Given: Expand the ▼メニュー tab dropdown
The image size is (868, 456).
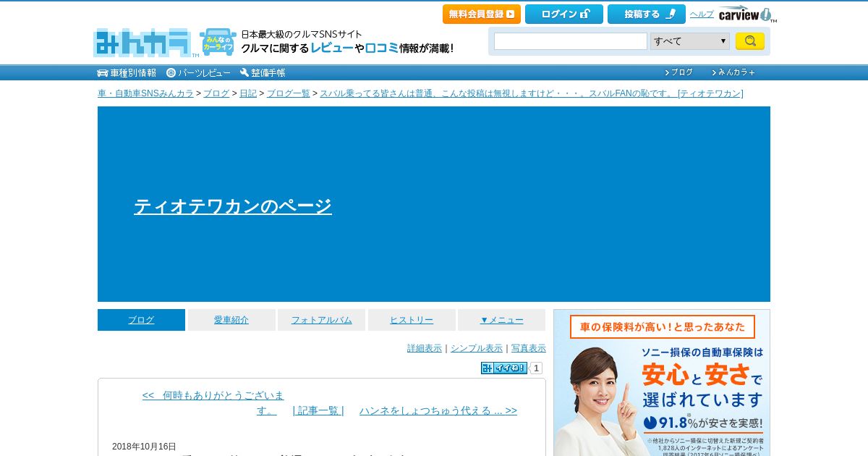Looking at the screenshot, I should (501, 320).
